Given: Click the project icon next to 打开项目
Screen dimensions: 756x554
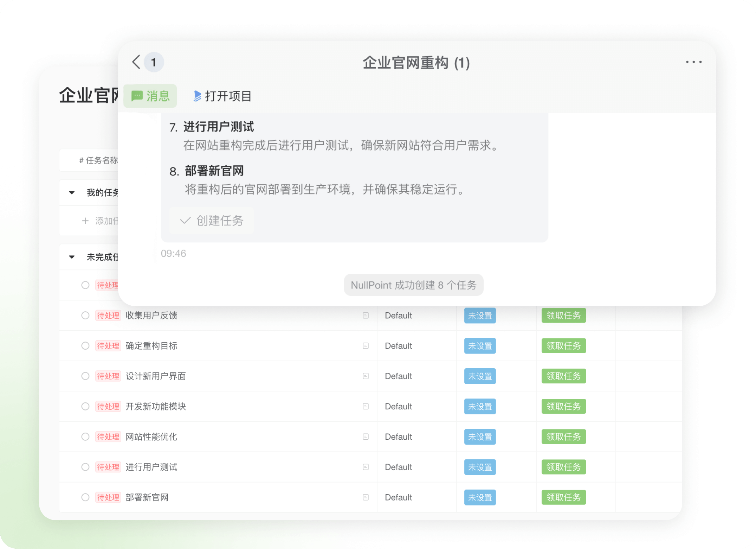Looking at the screenshot, I should [197, 96].
